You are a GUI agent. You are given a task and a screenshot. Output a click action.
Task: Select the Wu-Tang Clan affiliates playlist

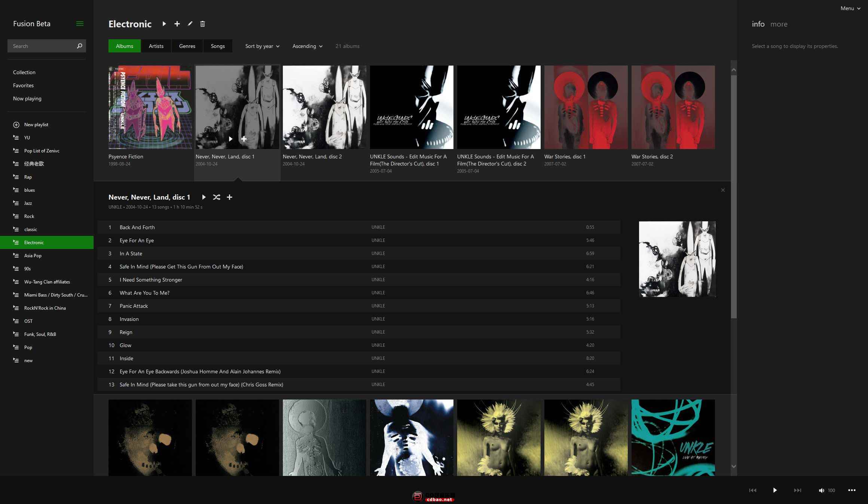click(47, 282)
